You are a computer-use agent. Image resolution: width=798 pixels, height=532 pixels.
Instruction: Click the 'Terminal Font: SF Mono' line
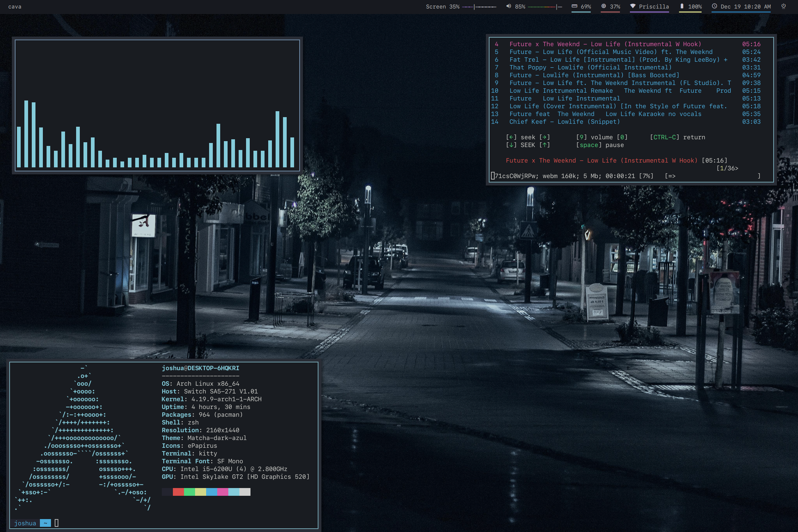202,461
